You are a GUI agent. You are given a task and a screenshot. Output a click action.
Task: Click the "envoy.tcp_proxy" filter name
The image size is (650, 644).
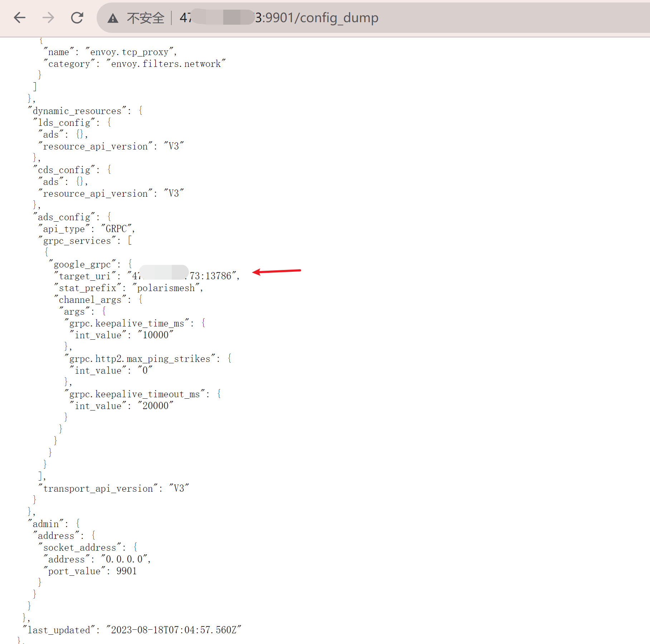pos(130,52)
